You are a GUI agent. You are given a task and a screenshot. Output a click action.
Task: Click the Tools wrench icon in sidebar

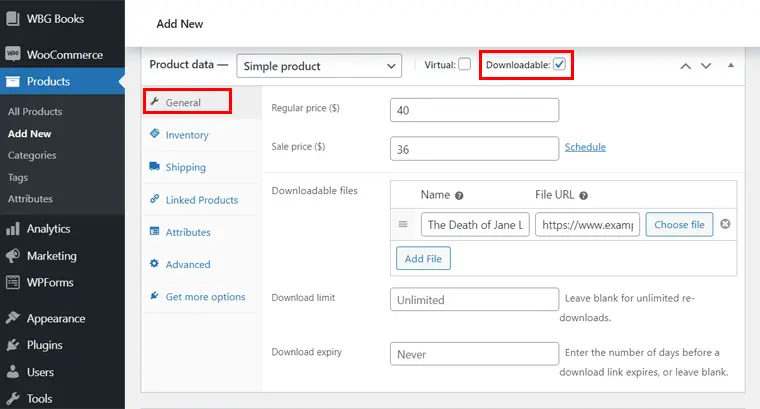13,398
